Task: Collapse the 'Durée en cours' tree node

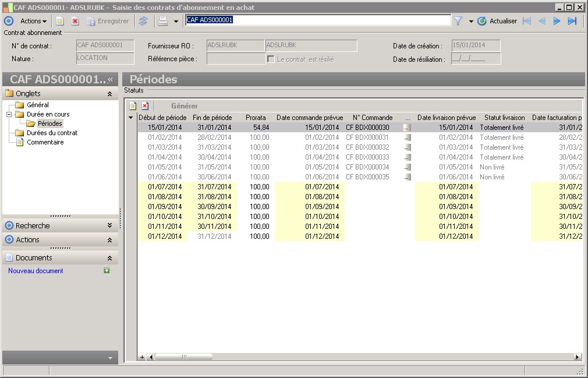Action: 9,114
